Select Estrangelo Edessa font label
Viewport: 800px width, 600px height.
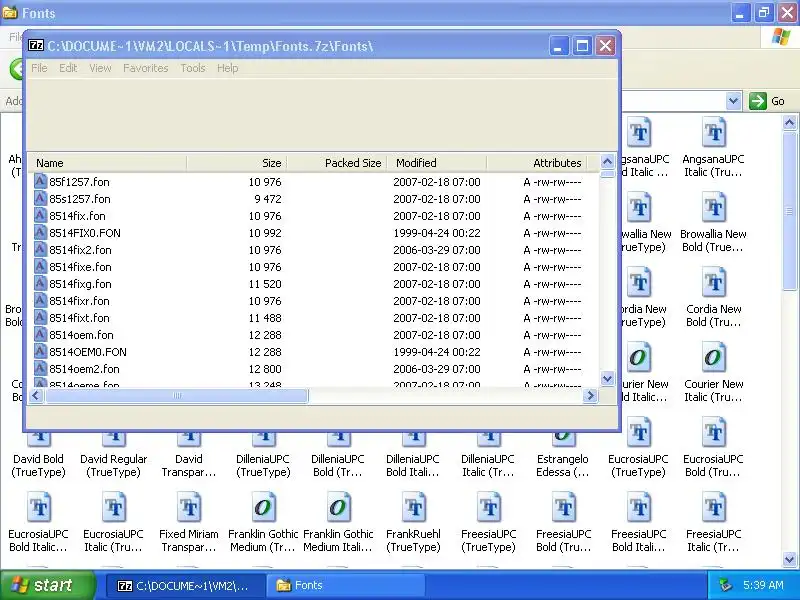562,465
